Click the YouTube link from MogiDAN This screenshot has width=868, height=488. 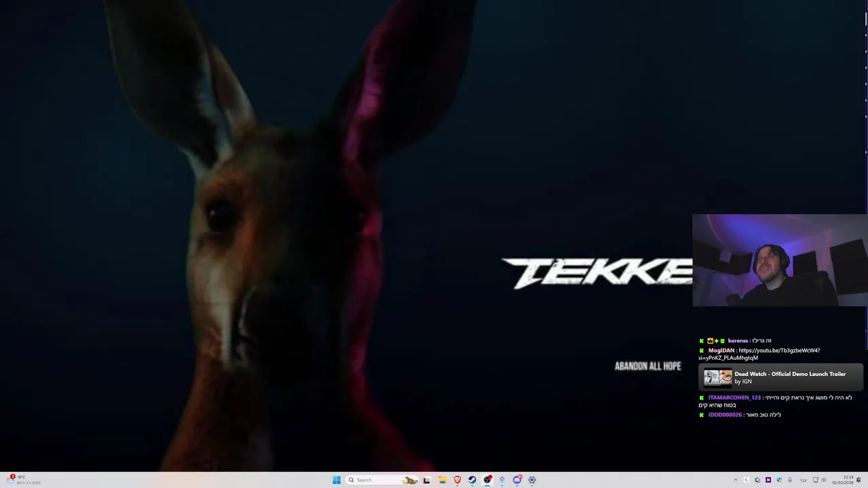tap(759, 354)
